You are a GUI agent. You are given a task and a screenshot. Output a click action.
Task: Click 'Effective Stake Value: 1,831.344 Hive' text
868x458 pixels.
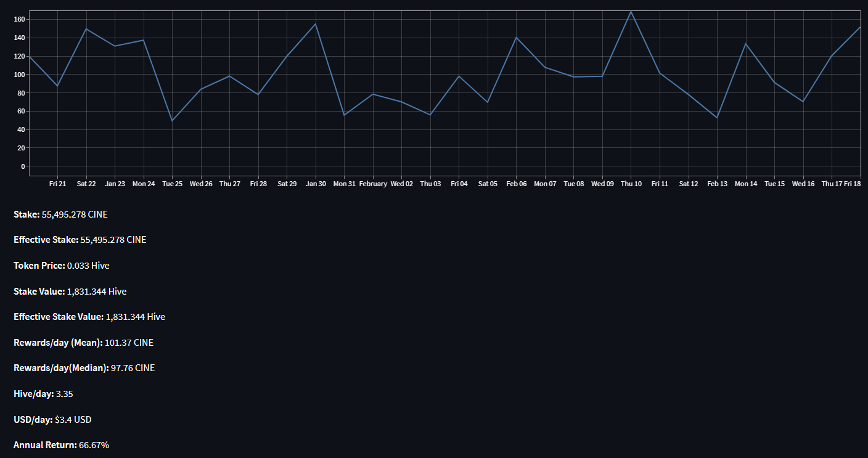89,317
